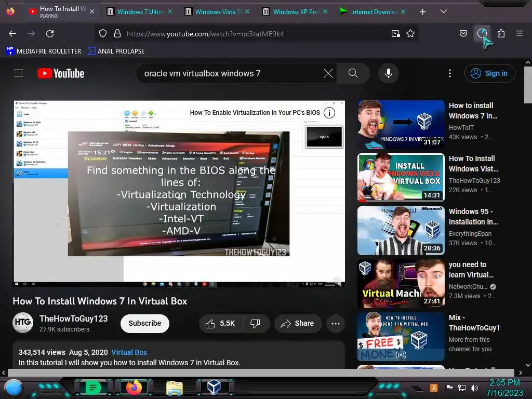Screen dimensions: 532x399
Task: Click '343,514 views' in description
Action: [42, 352]
